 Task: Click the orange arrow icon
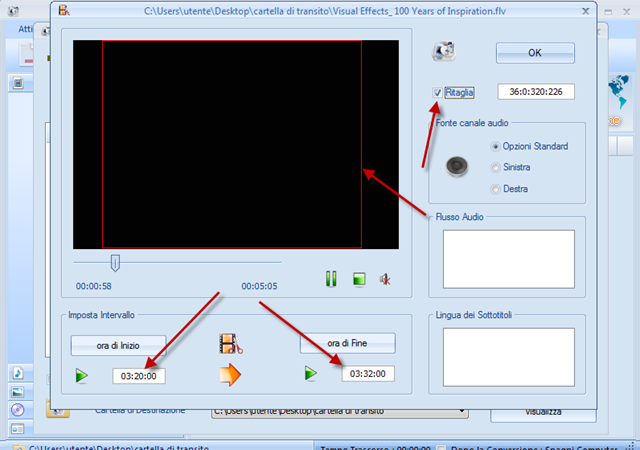(230, 374)
